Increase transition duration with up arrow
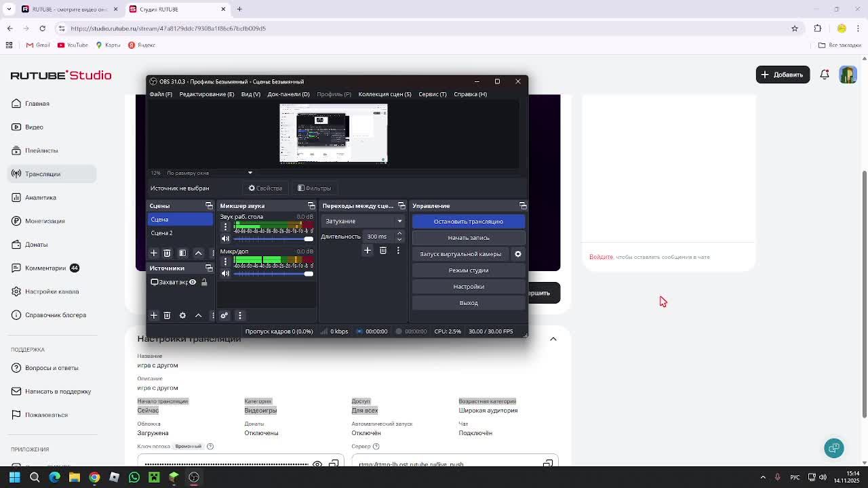This screenshot has height=488, width=868. 399,234
